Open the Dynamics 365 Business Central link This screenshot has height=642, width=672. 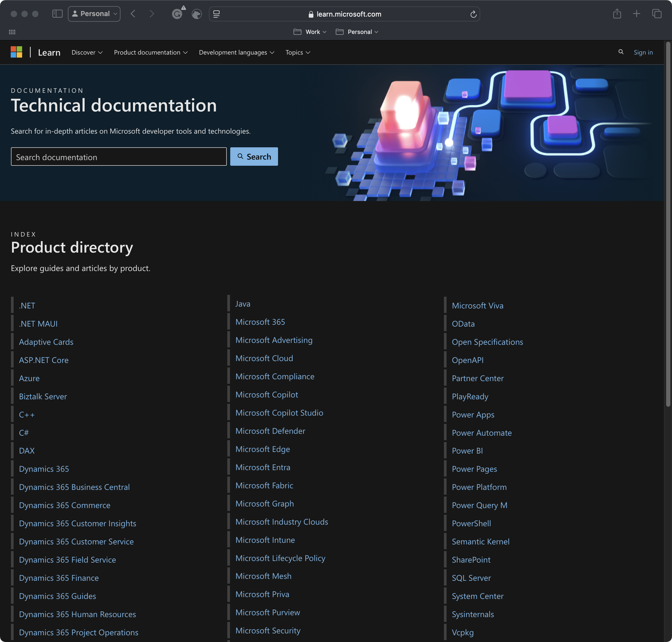[74, 487]
